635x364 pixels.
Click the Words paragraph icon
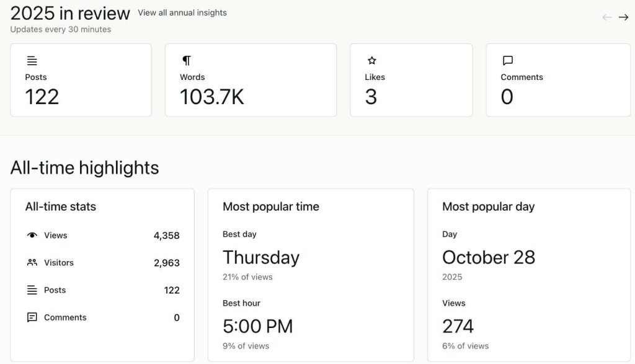(187, 60)
